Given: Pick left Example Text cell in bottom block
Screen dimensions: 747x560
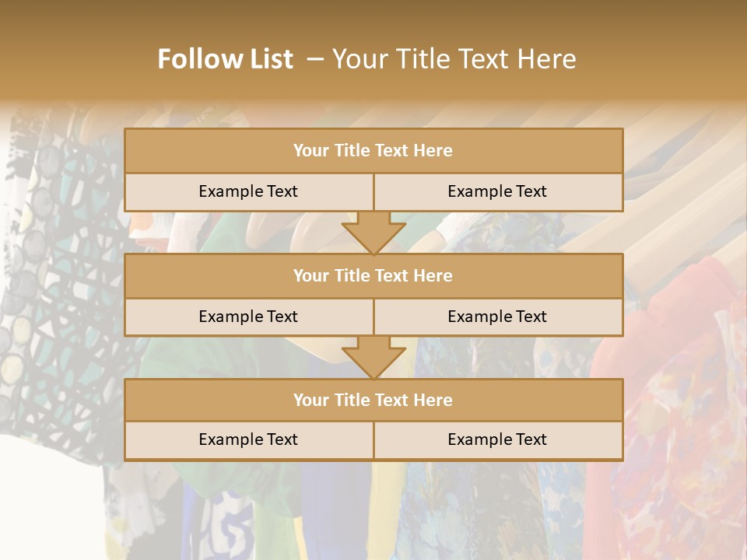Looking at the screenshot, I should [248, 439].
